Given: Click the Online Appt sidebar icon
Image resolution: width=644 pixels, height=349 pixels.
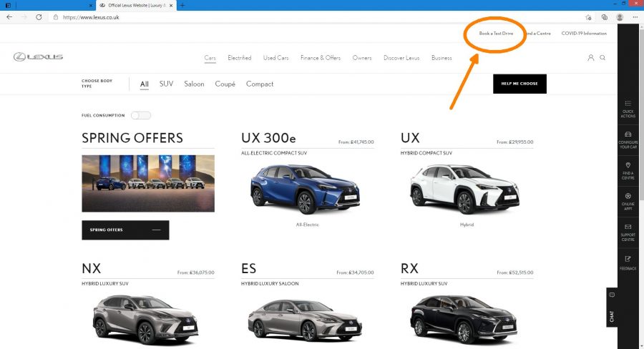Looking at the screenshot, I should pos(628,202).
